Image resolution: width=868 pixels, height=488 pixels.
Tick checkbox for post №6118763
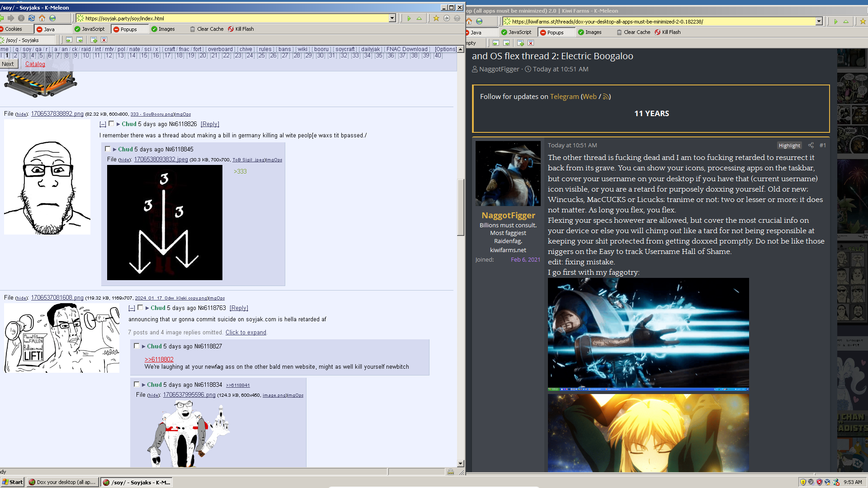coord(140,307)
